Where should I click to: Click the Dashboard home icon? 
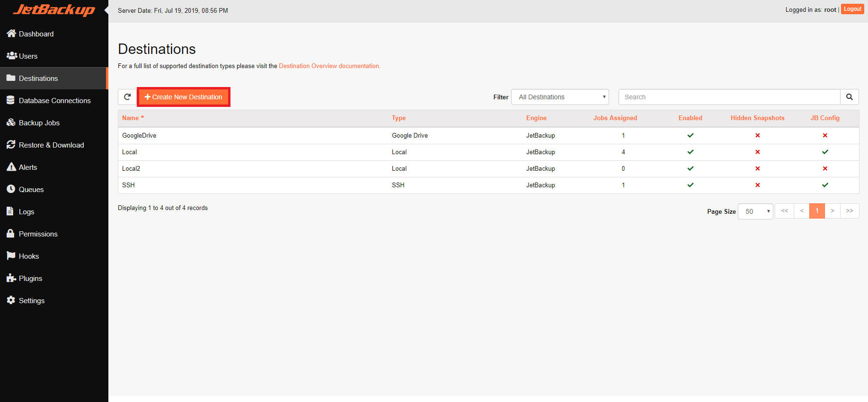(11, 34)
